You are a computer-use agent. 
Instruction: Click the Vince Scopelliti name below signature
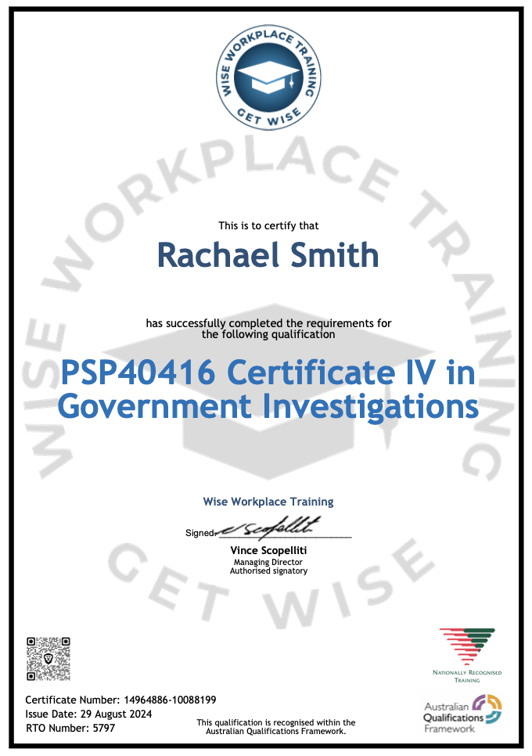(x=268, y=551)
